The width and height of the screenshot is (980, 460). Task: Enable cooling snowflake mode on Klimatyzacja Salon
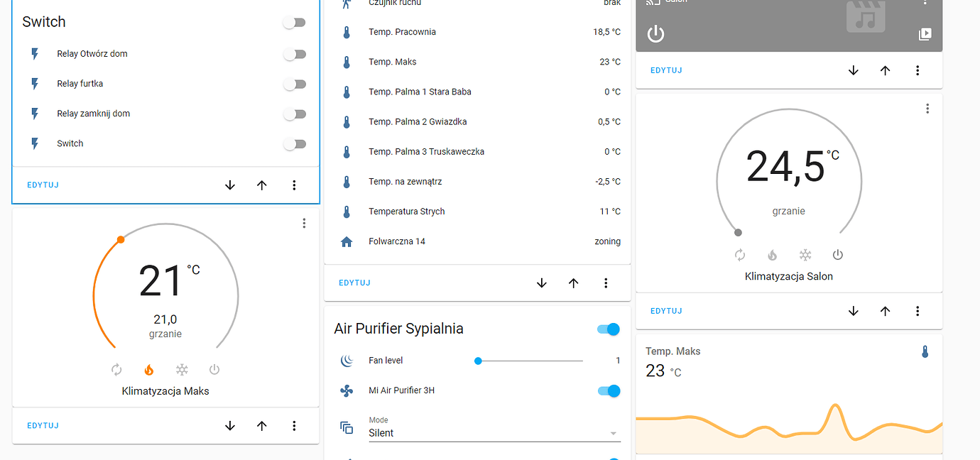point(805,254)
